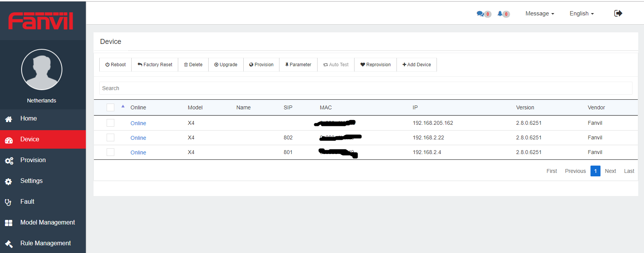Screen dimensions: 644x253
Task: Click the Device dashboard icon
Action: [x=8, y=140]
